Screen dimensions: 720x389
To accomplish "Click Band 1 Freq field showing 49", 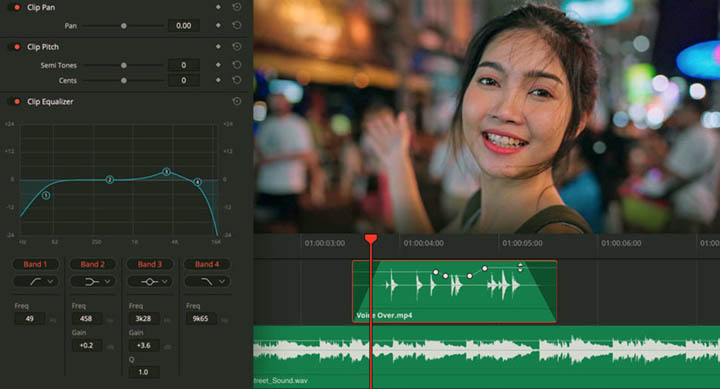I will coord(30,318).
